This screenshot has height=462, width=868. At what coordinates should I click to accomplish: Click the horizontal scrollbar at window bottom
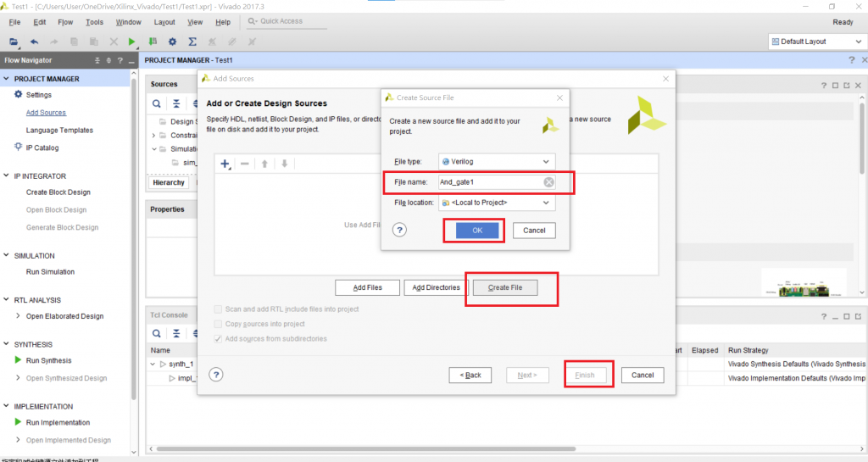[x=365, y=448]
